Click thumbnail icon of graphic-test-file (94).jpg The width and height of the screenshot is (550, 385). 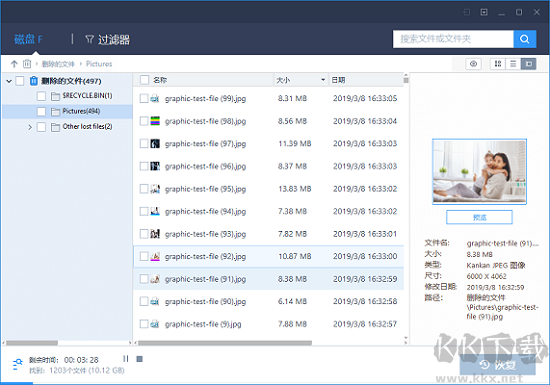click(155, 211)
